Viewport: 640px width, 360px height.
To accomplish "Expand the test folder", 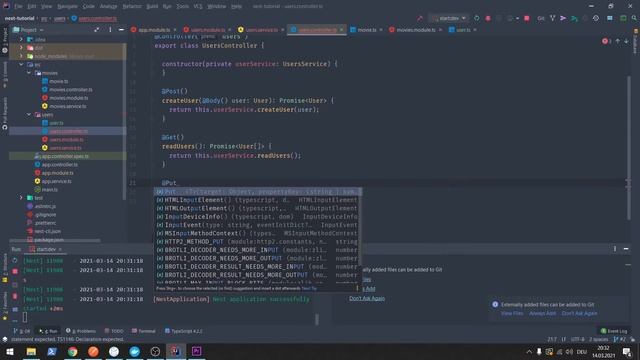I will pyautogui.click(x=21, y=198).
